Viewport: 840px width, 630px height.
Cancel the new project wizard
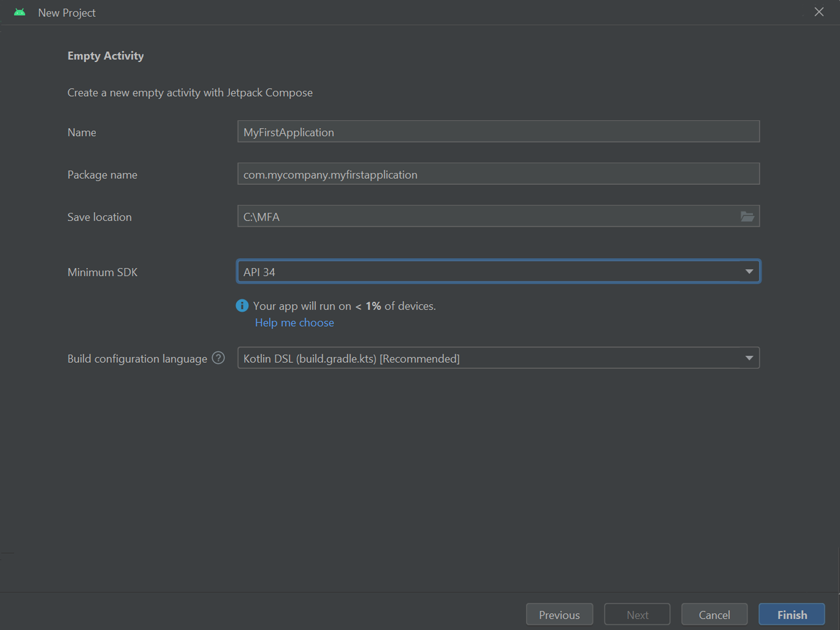[714, 615]
